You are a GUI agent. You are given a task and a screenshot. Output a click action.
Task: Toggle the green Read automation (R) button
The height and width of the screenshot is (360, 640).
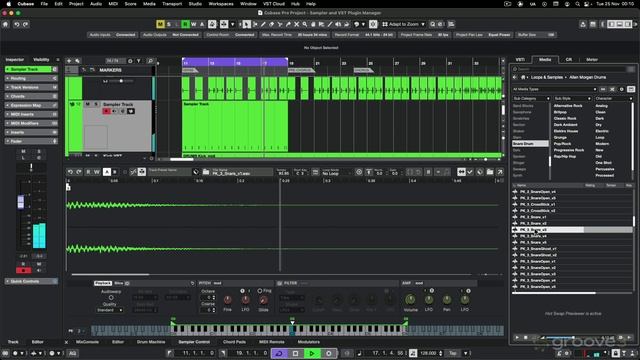[185, 24]
